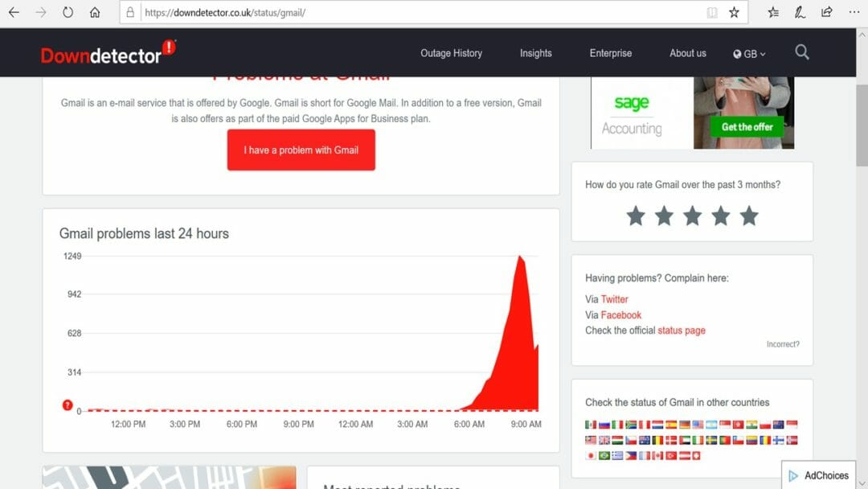The width and height of the screenshot is (868, 489).
Task: Open the Outage History menu item
Action: pos(451,53)
